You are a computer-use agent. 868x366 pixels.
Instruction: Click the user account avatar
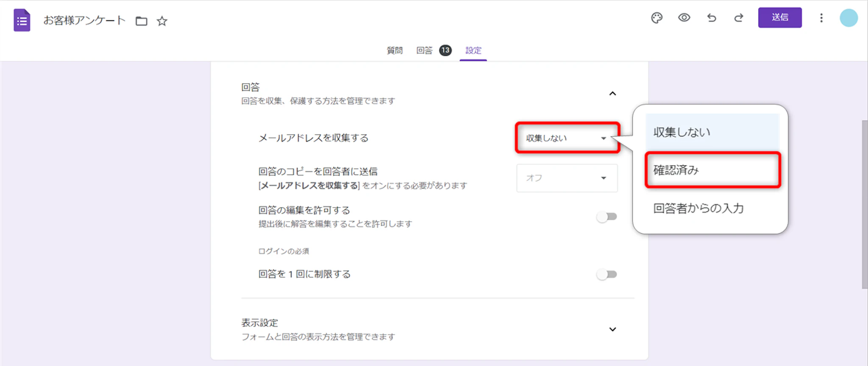(x=849, y=18)
